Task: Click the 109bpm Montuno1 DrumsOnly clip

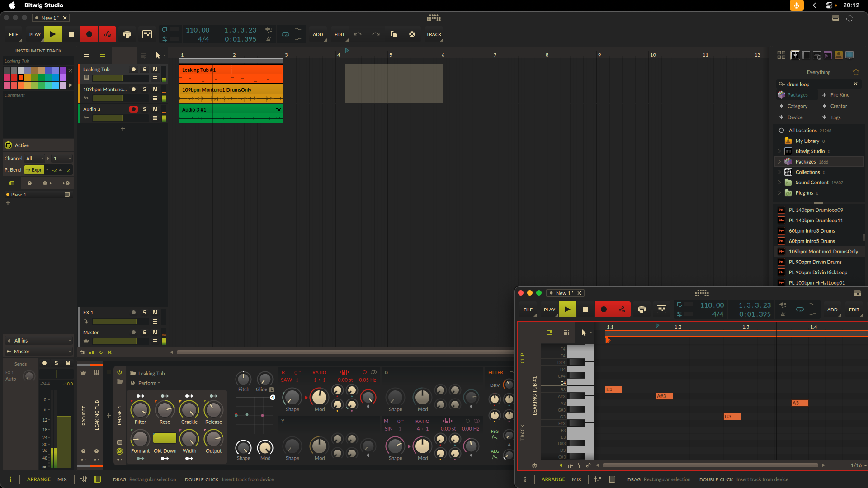Action: [231, 94]
